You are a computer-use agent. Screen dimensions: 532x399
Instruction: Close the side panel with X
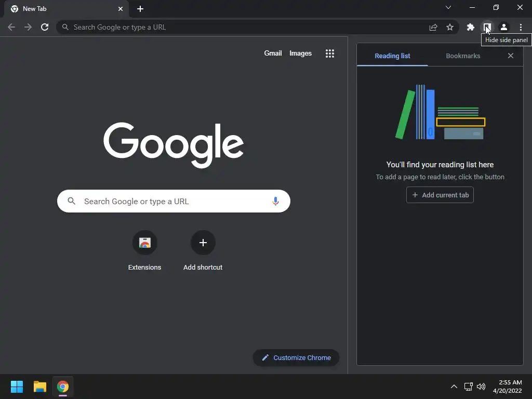tap(511, 56)
